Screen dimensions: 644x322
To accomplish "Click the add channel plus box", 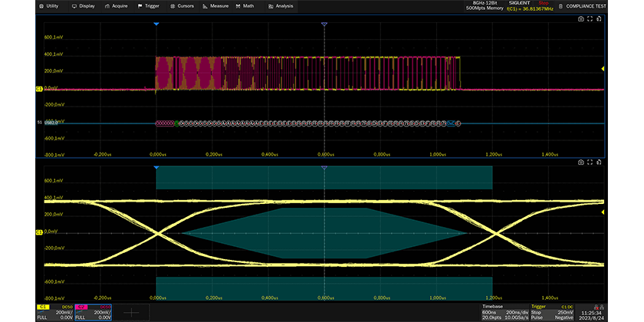I will (133, 312).
